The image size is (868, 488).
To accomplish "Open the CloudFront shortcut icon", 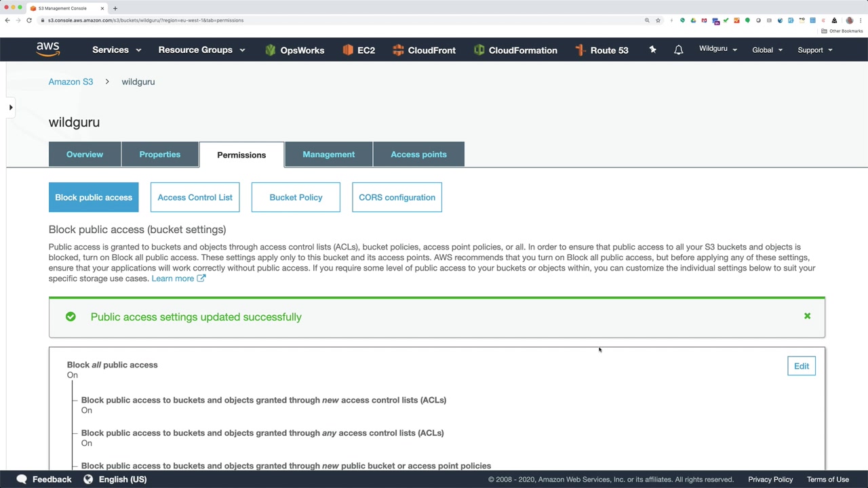I will 398,50.
